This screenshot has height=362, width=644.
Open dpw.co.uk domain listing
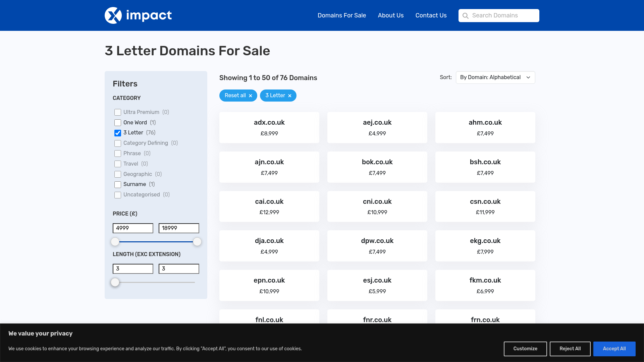(x=377, y=246)
